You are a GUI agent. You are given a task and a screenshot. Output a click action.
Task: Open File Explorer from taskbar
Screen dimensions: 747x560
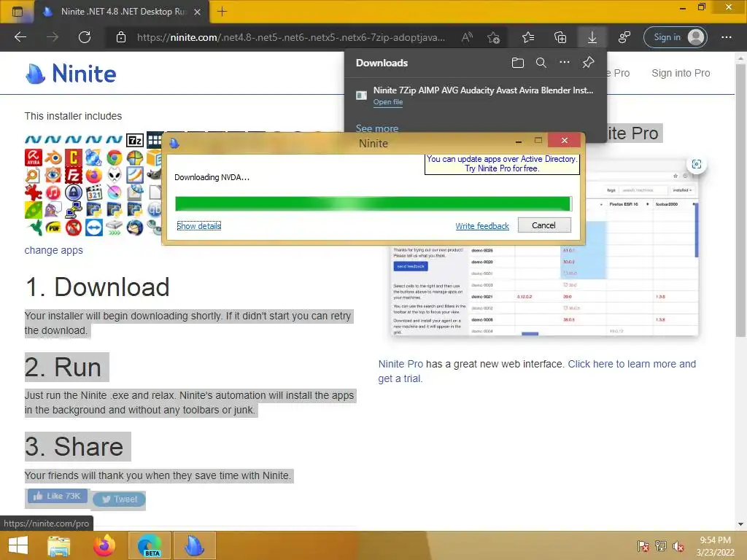pos(59,545)
